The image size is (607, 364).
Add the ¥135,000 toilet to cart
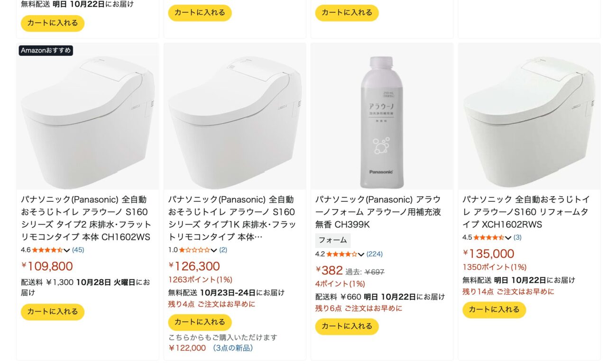494,310
